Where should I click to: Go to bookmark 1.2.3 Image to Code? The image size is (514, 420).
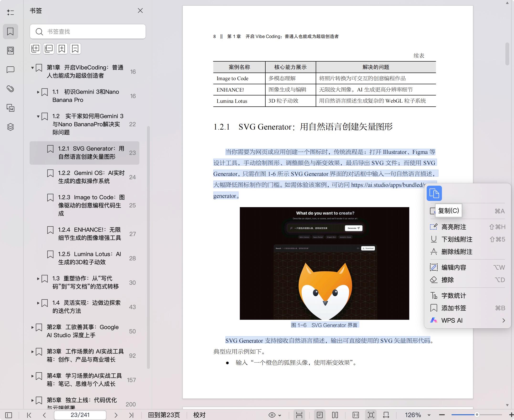(x=84, y=205)
